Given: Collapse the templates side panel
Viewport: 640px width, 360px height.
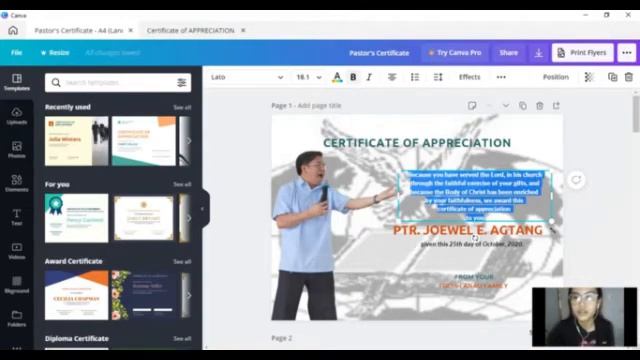Looking at the screenshot, I should click(x=202, y=209).
